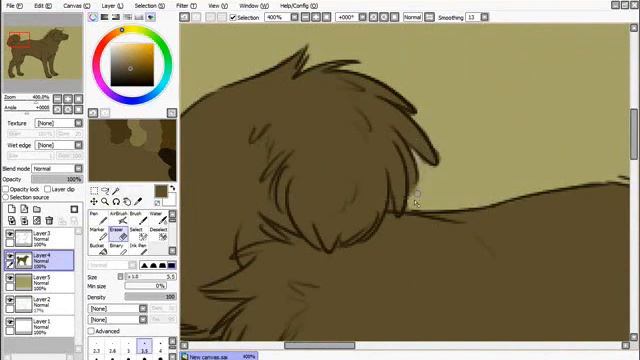The height and width of the screenshot is (360, 640).
Task: Open the File menu
Action: point(15,6)
